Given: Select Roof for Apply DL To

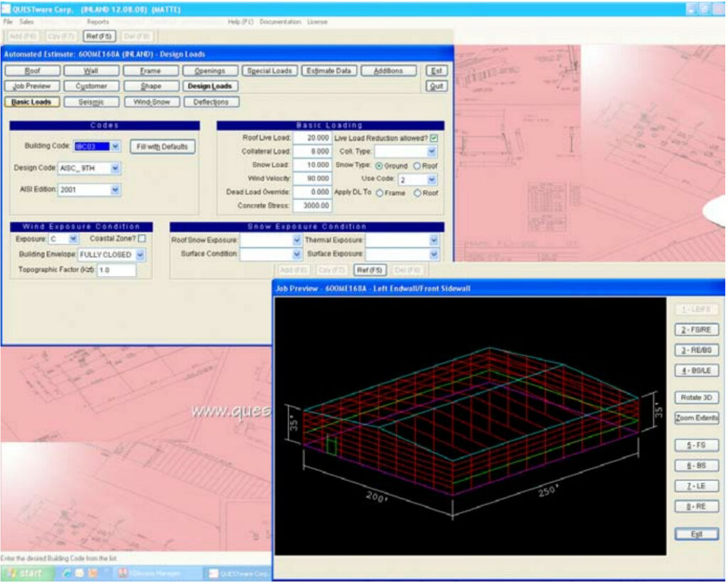Looking at the screenshot, I should point(417,193).
